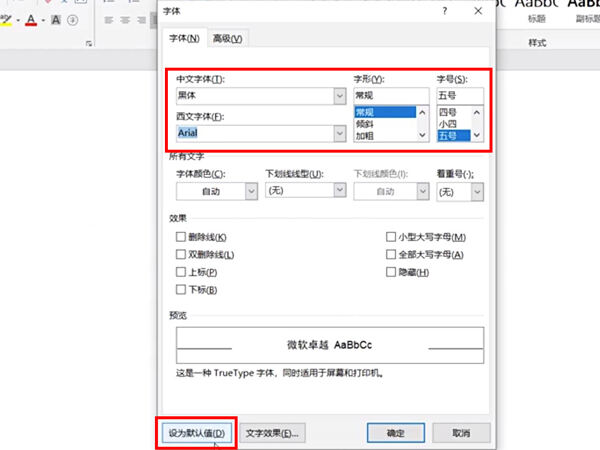Enable the 删除线(K) checkbox
Screen dimensions: 600x450
click(x=181, y=237)
